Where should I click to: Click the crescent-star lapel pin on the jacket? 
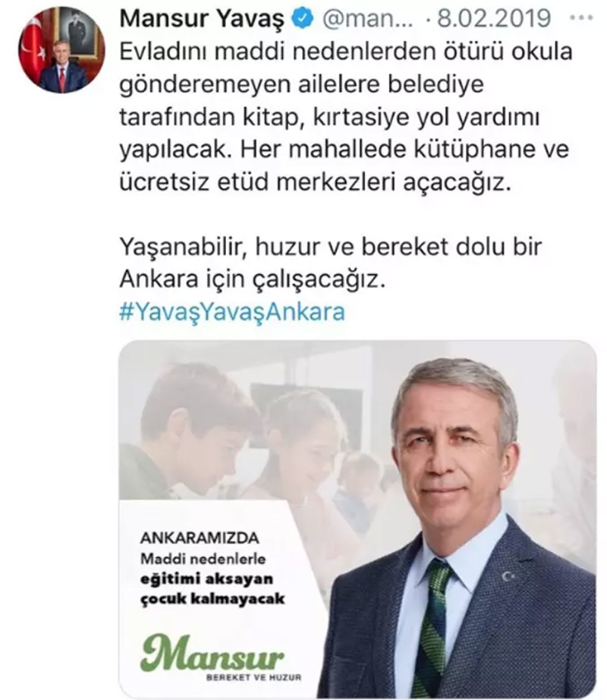pos(508,576)
